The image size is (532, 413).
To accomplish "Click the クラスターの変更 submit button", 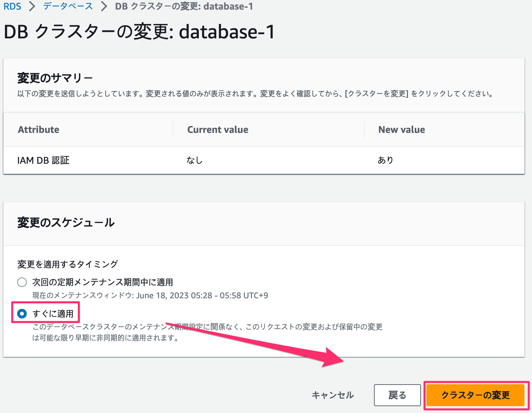I will (476, 395).
